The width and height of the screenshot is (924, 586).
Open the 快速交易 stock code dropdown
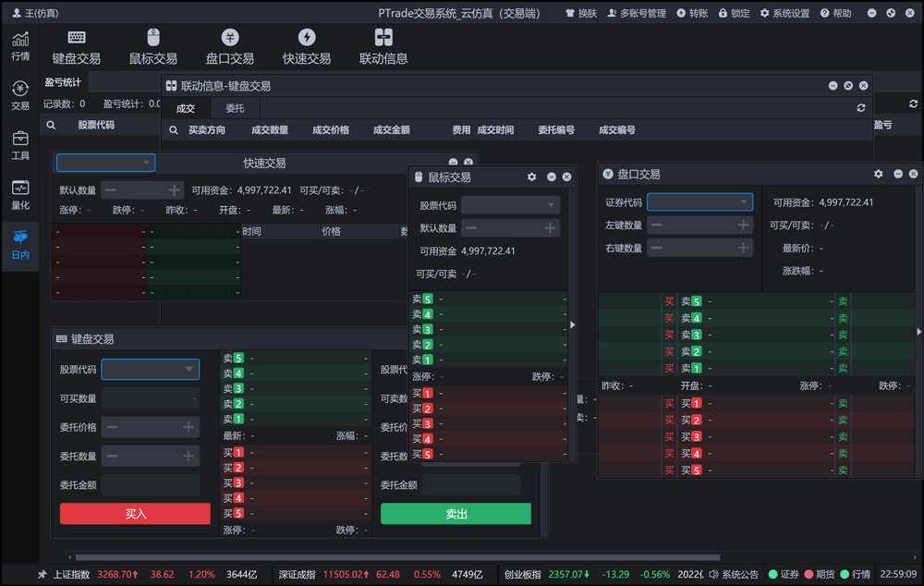pos(106,163)
